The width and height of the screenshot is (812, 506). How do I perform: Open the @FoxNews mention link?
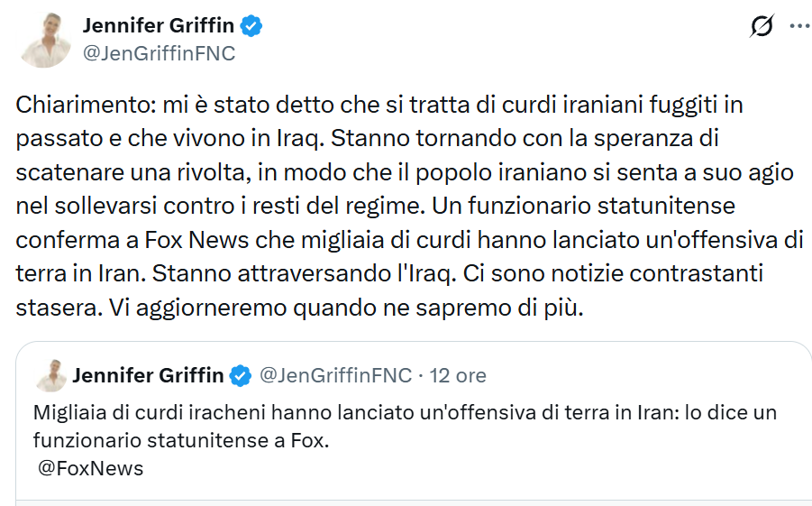pos(92,469)
